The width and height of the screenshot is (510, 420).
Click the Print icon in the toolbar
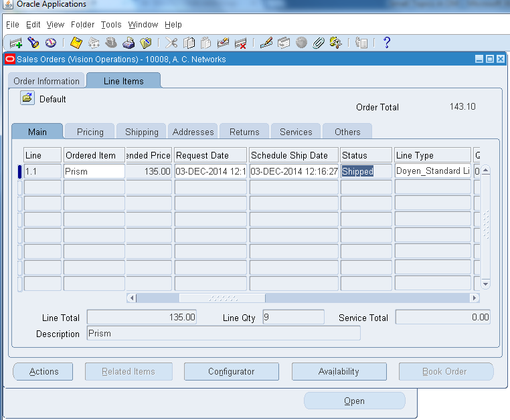pyautogui.click(x=129, y=43)
